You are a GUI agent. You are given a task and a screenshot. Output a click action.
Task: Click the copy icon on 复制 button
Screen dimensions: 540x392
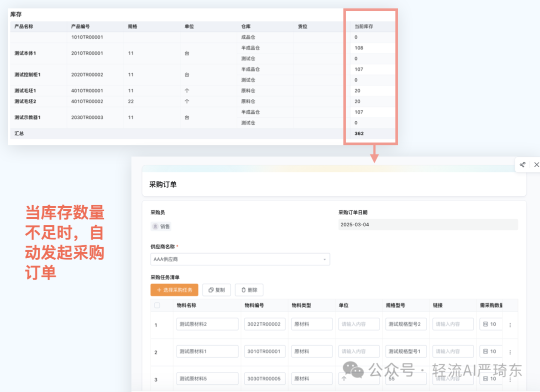coord(210,290)
